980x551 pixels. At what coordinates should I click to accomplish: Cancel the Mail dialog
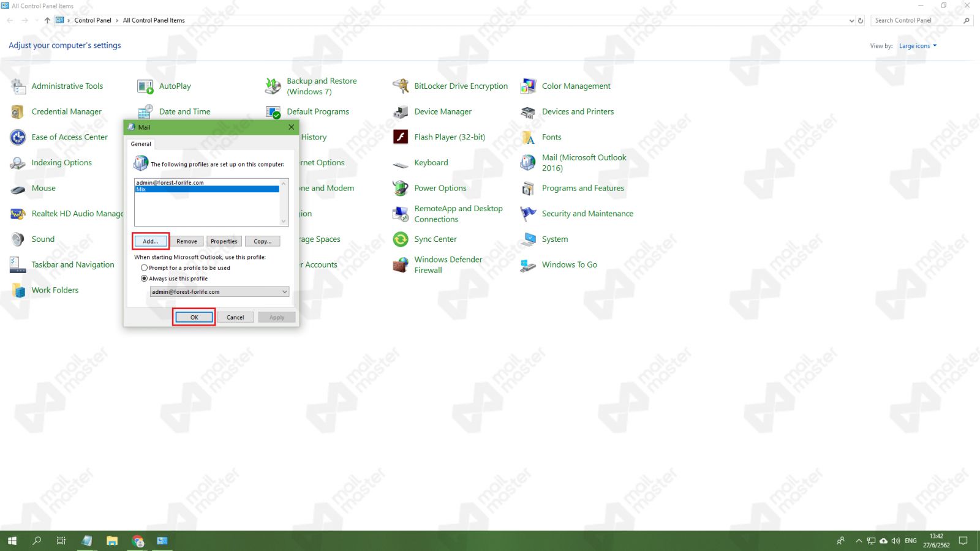point(235,317)
